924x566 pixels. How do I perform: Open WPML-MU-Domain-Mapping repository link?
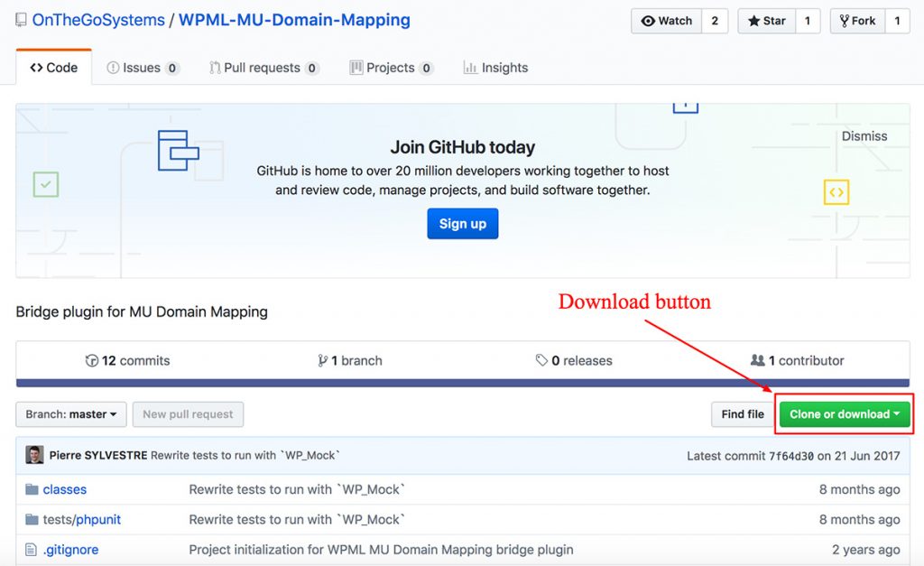click(x=295, y=20)
